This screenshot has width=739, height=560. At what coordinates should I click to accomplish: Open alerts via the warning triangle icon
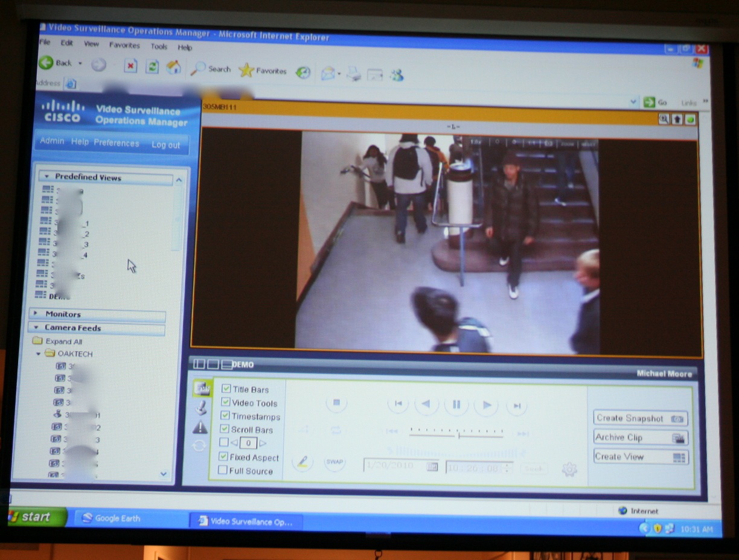coord(200,427)
